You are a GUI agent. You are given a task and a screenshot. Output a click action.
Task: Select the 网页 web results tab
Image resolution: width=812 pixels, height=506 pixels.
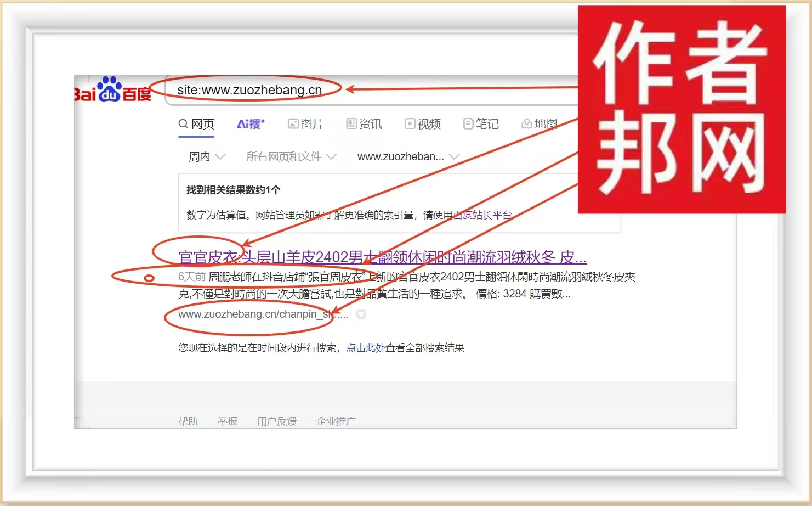[x=196, y=124]
